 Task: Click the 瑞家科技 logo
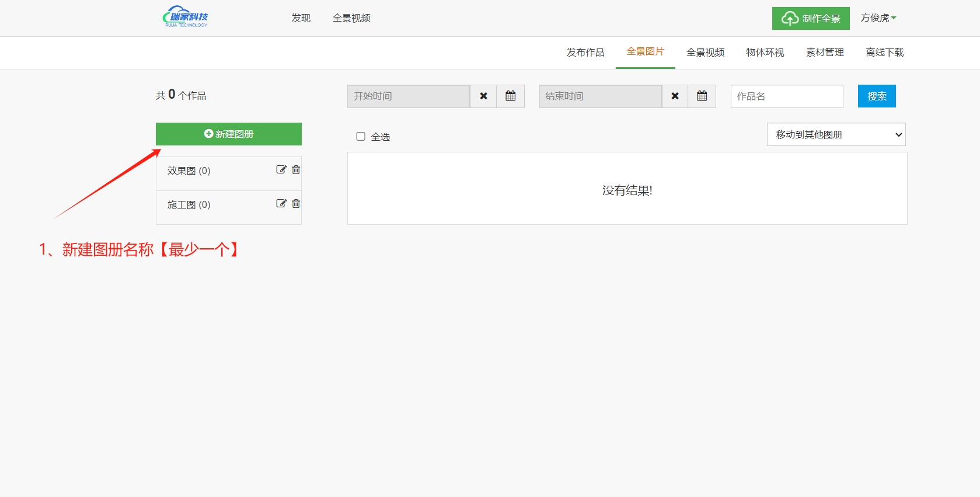click(186, 17)
